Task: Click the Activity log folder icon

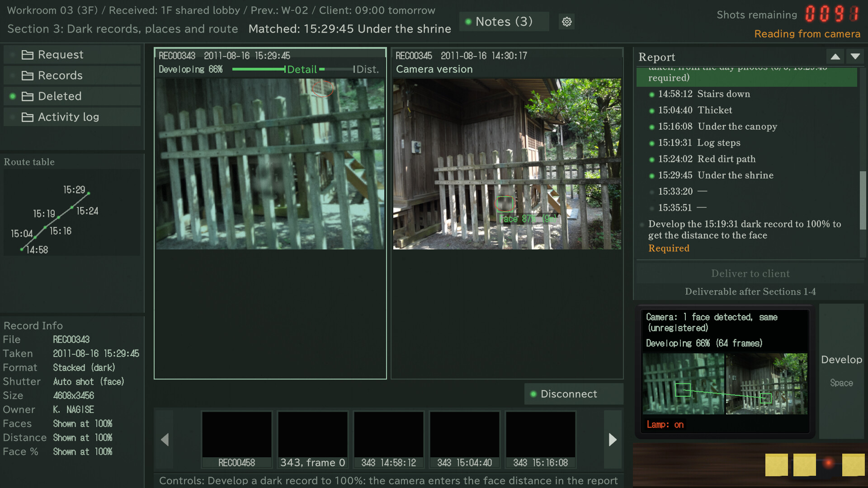Action: pos(28,117)
